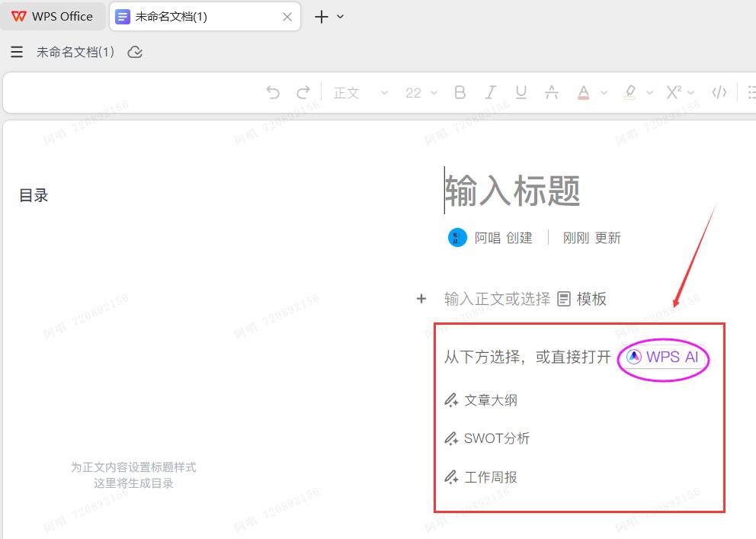
Task: Select the 文章大纲 pen icon
Action: point(450,399)
